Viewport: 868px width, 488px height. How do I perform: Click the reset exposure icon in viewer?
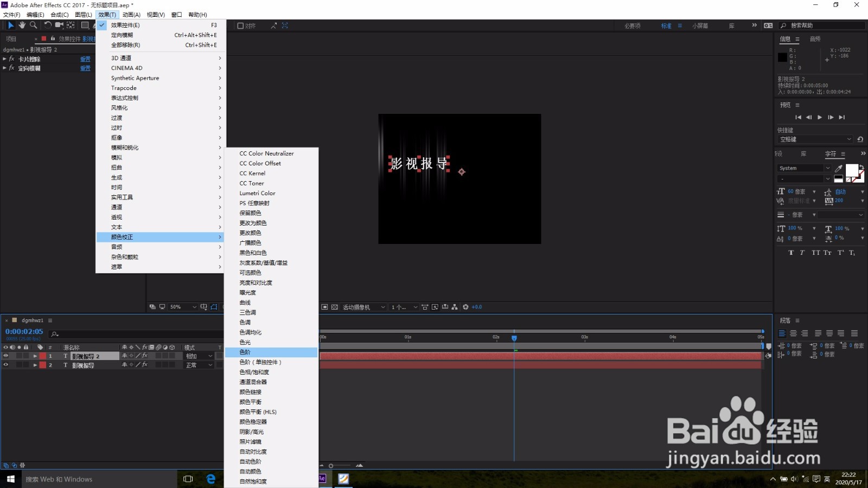465,307
